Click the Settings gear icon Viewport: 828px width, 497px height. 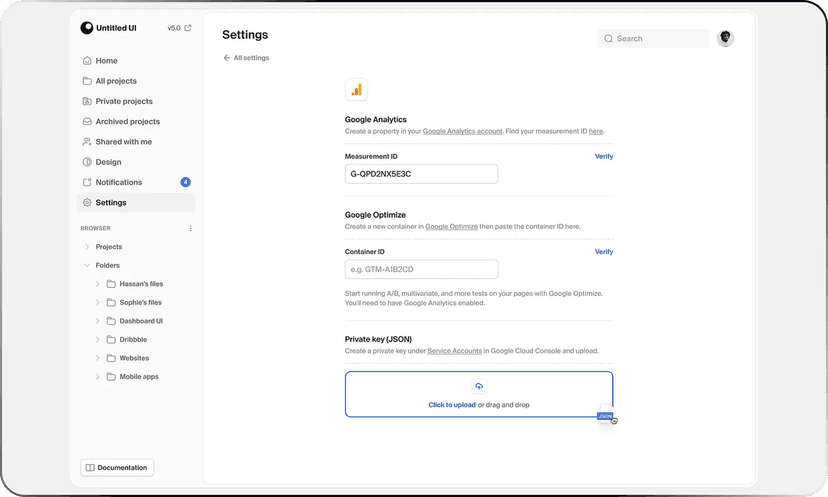(x=87, y=202)
